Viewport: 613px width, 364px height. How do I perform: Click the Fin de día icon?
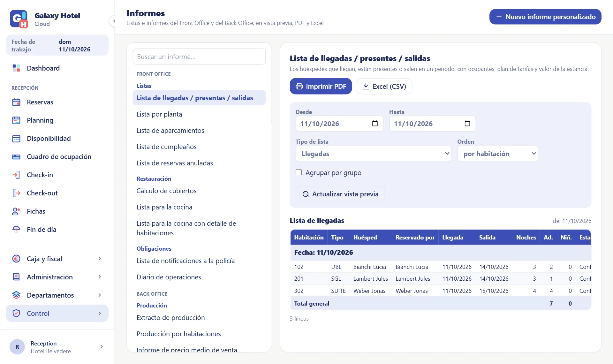point(16,230)
